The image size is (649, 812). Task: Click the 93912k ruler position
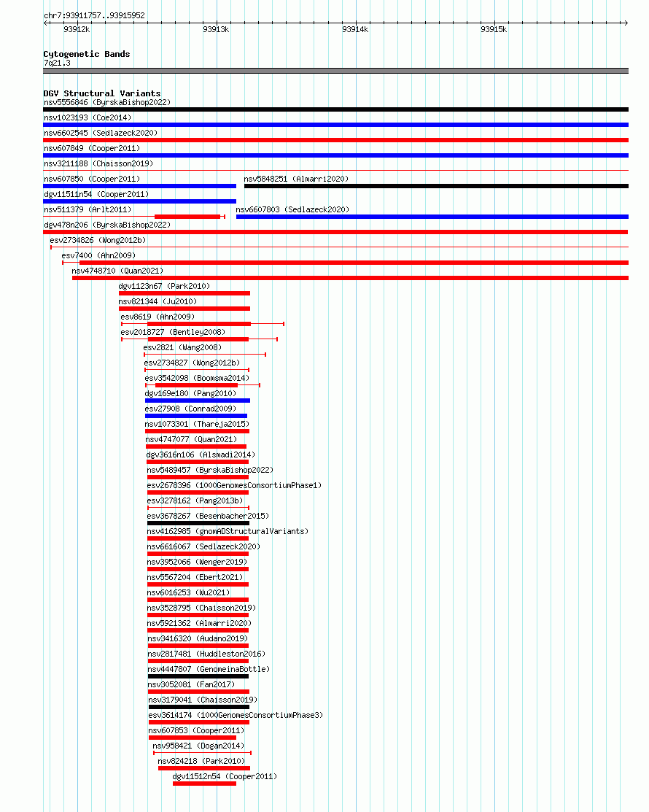(77, 29)
